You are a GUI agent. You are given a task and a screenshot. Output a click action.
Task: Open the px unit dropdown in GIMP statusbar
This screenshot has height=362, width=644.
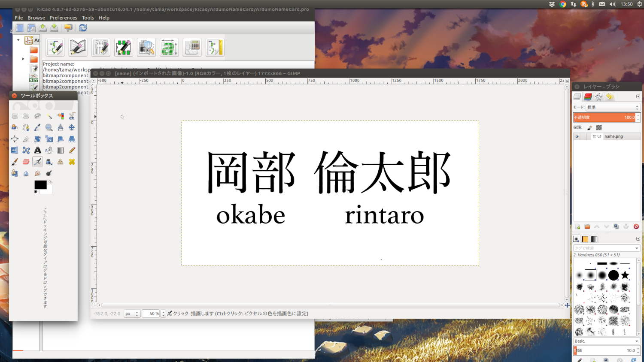click(132, 314)
